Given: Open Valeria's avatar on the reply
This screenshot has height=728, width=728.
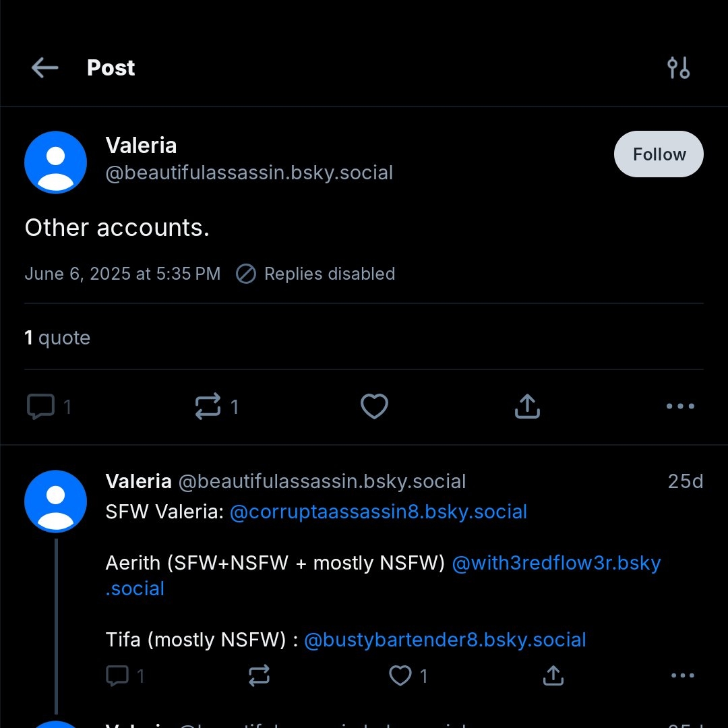Looking at the screenshot, I should [55, 502].
